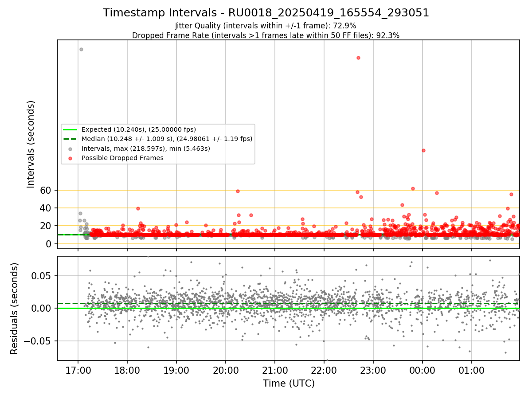Click the highest gray outlier point near 17:00

81,49
